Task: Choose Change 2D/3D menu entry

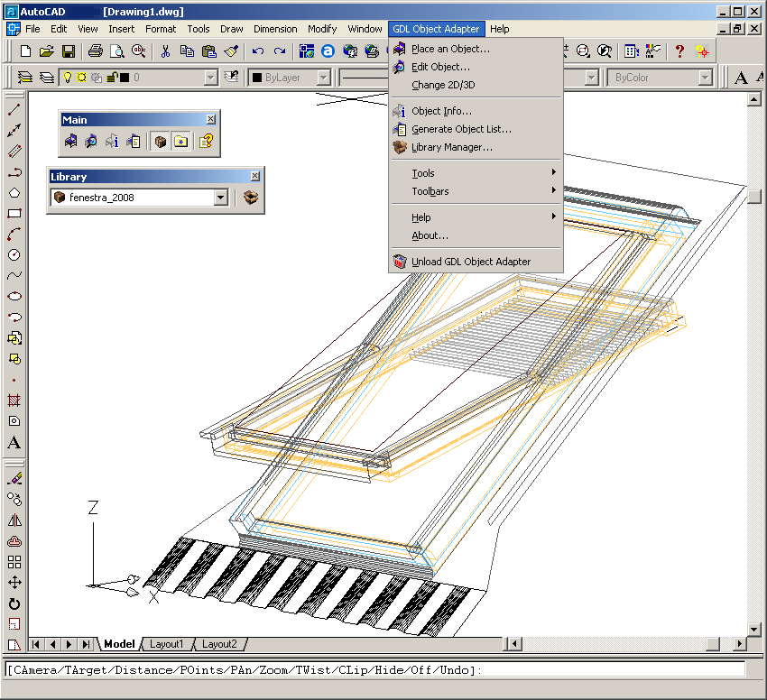Action: (x=476, y=85)
